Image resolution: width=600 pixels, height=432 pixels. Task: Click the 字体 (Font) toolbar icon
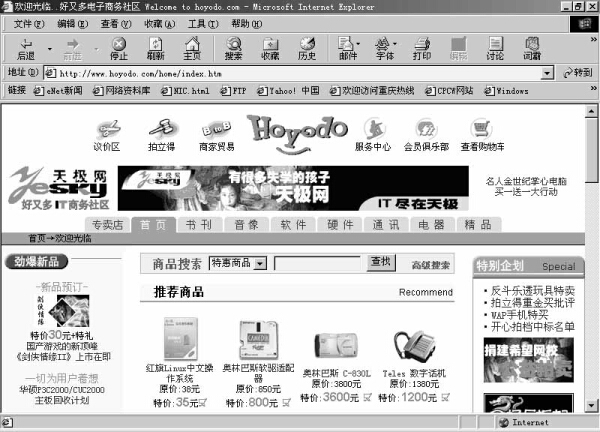383,49
